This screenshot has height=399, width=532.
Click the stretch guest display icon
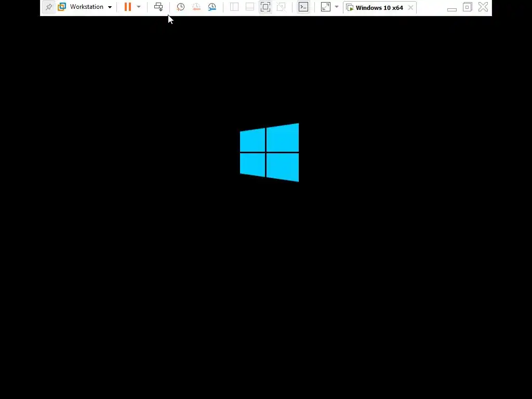326,7
